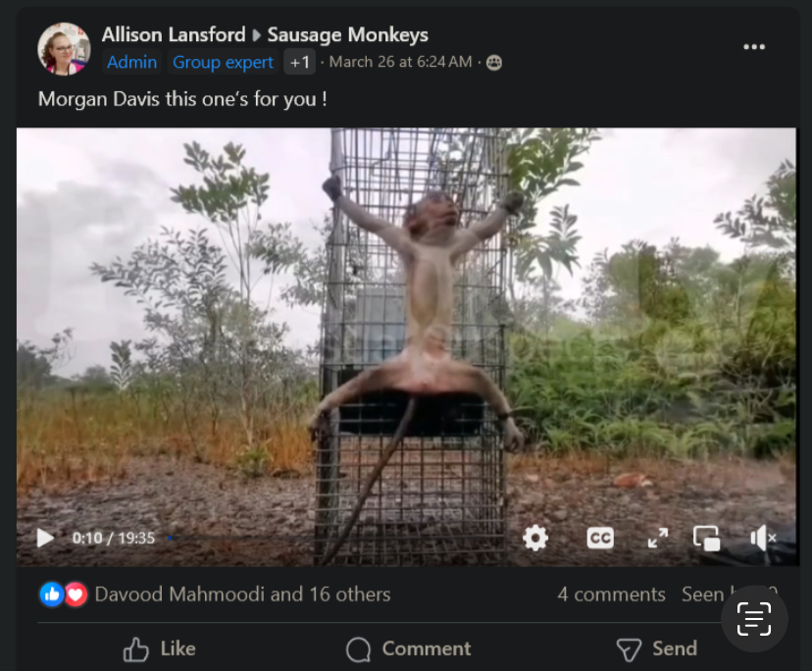Click Allison Lansford's profile picture
The width and height of the screenshot is (812, 671).
click(64, 49)
